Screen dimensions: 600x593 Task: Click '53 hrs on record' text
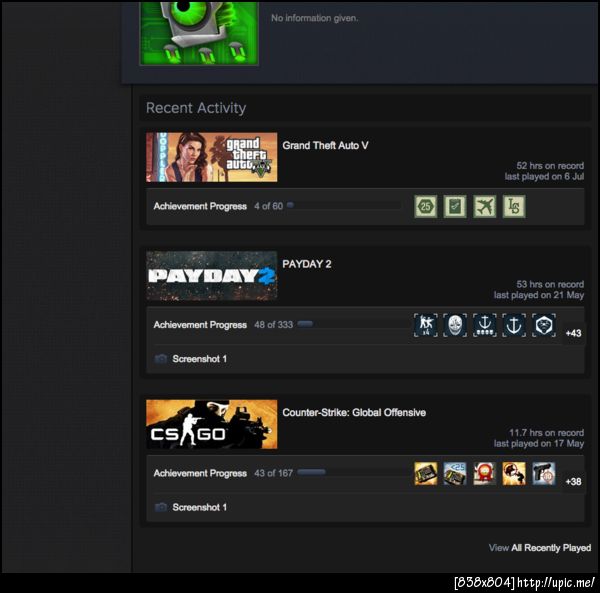tap(550, 284)
